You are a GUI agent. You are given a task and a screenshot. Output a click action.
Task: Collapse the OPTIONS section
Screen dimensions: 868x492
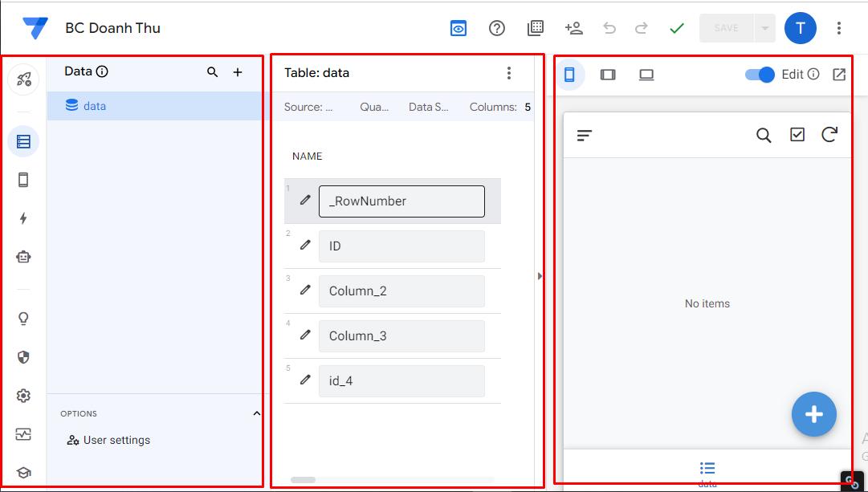pos(256,413)
